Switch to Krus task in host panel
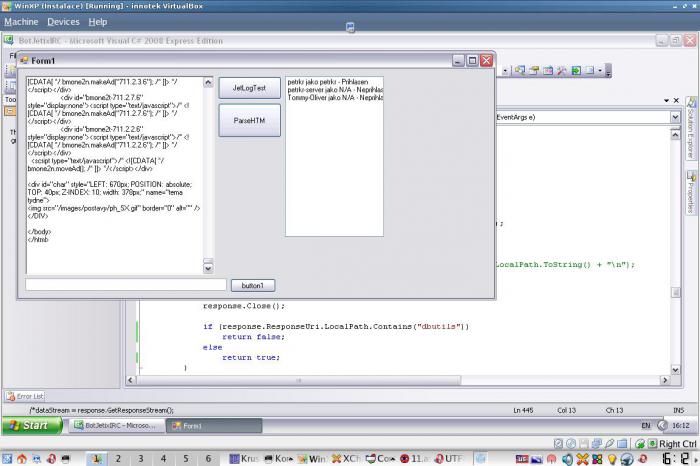700x466 pixels. click(244, 458)
